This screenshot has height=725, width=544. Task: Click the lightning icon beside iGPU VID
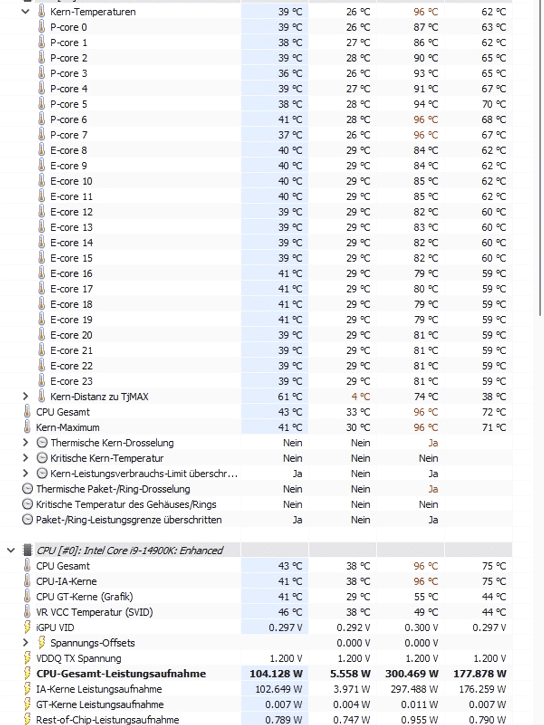pyautogui.click(x=28, y=627)
